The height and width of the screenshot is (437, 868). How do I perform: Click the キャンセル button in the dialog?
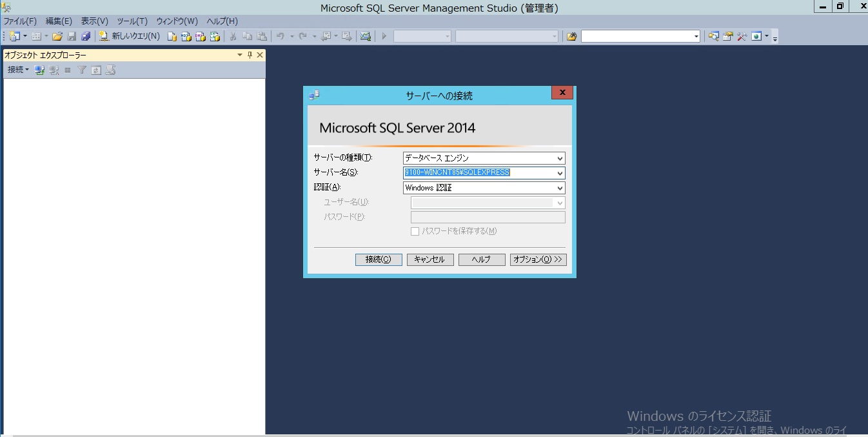[429, 259]
